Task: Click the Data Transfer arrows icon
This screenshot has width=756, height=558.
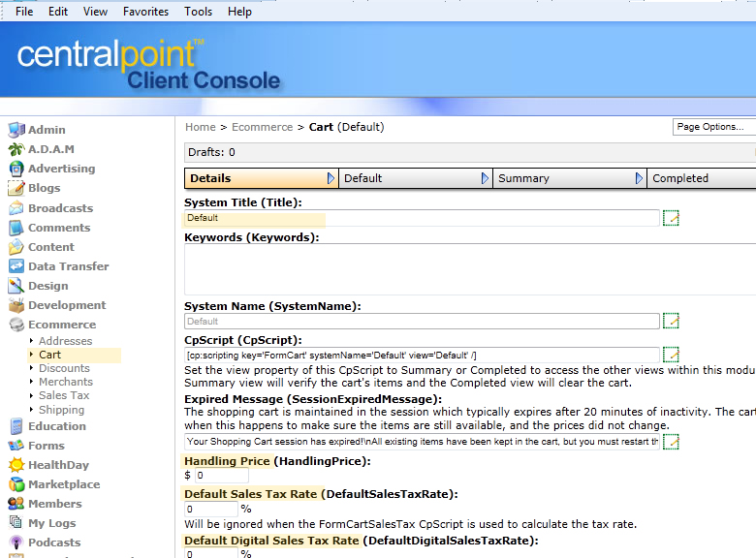Action: click(x=16, y=266)
